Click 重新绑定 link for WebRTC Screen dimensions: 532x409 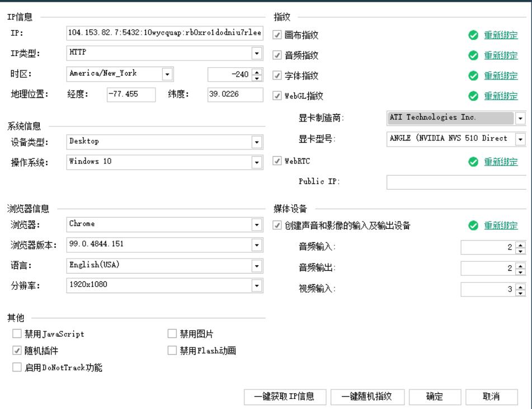coord(501,162)
